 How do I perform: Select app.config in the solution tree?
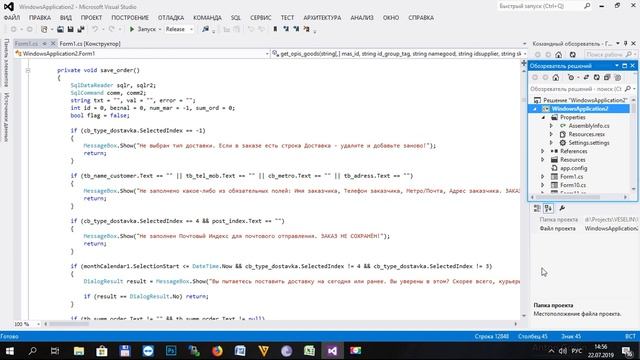click(573, 168)
